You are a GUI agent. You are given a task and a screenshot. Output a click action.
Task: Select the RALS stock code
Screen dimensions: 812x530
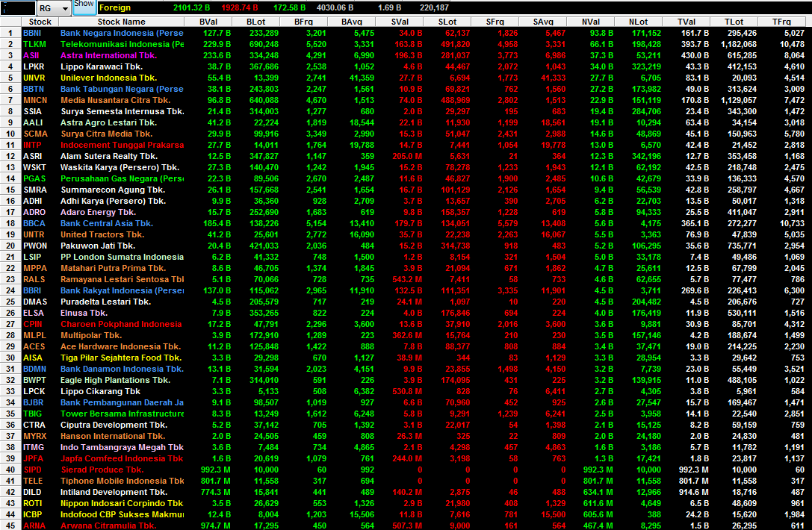[34, 279]
